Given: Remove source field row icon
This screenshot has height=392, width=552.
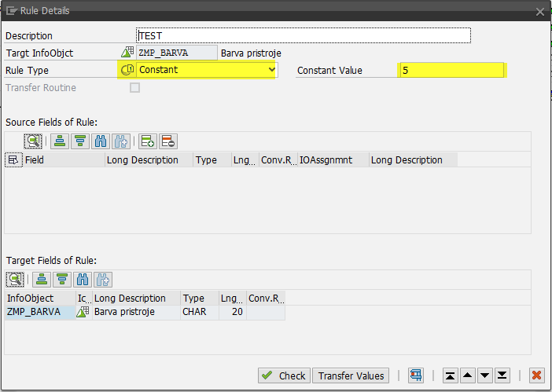Looking at the screenshot, I should click(x=168, y=141).
